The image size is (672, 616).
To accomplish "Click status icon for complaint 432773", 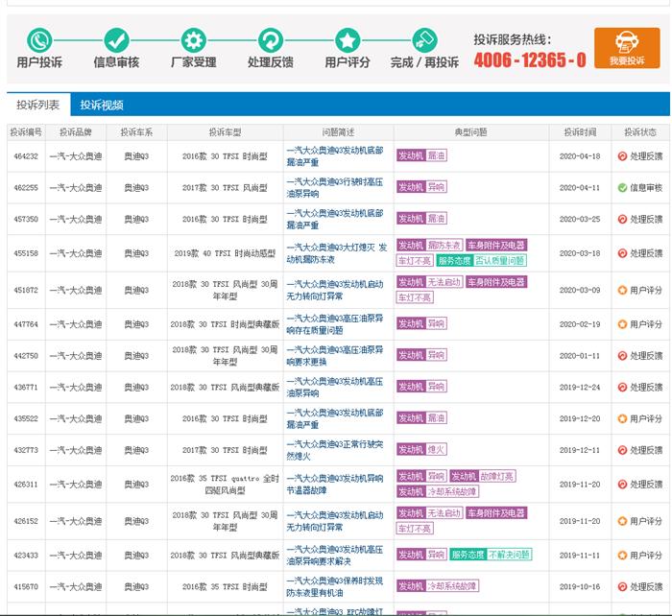I will (622, 450).
